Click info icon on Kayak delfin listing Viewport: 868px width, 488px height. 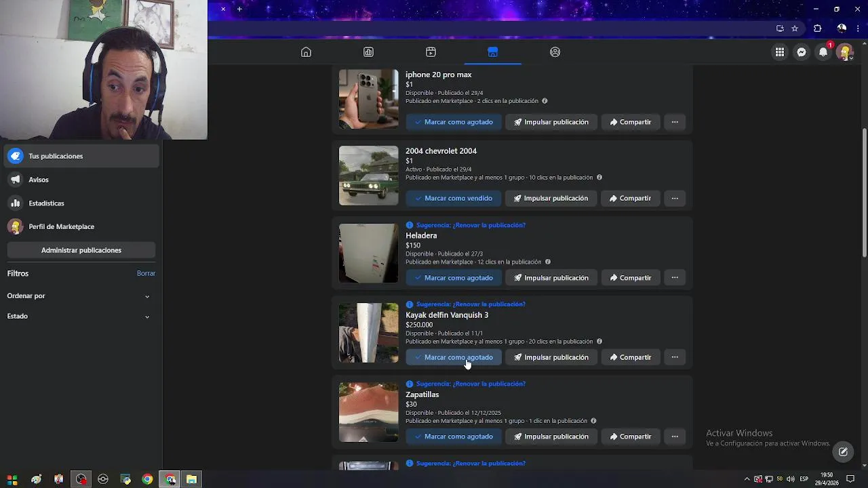click(599, 342)
